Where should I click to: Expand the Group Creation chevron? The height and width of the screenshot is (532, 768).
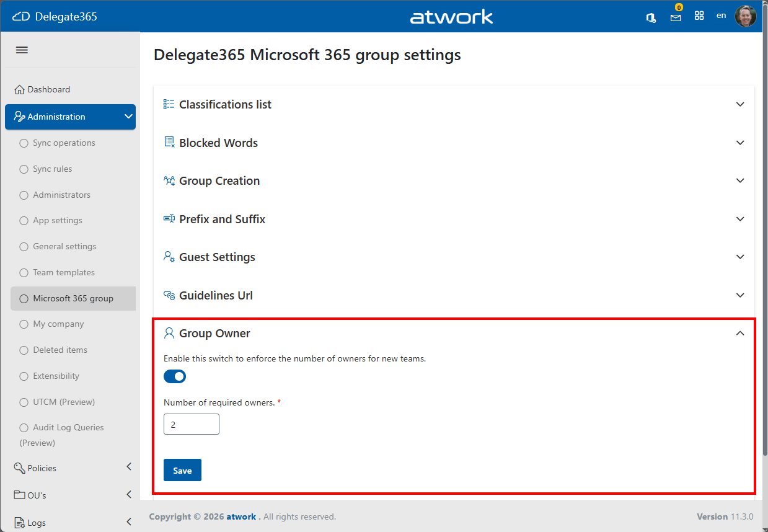click(740, 180)
